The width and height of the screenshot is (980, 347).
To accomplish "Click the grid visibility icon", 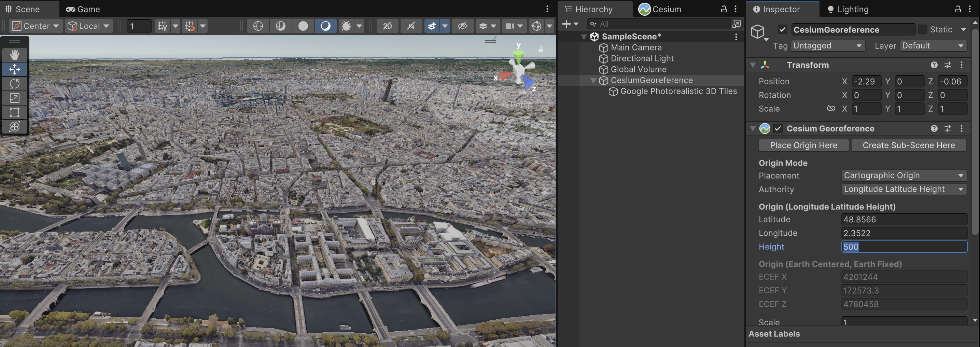I will point(163,26).
